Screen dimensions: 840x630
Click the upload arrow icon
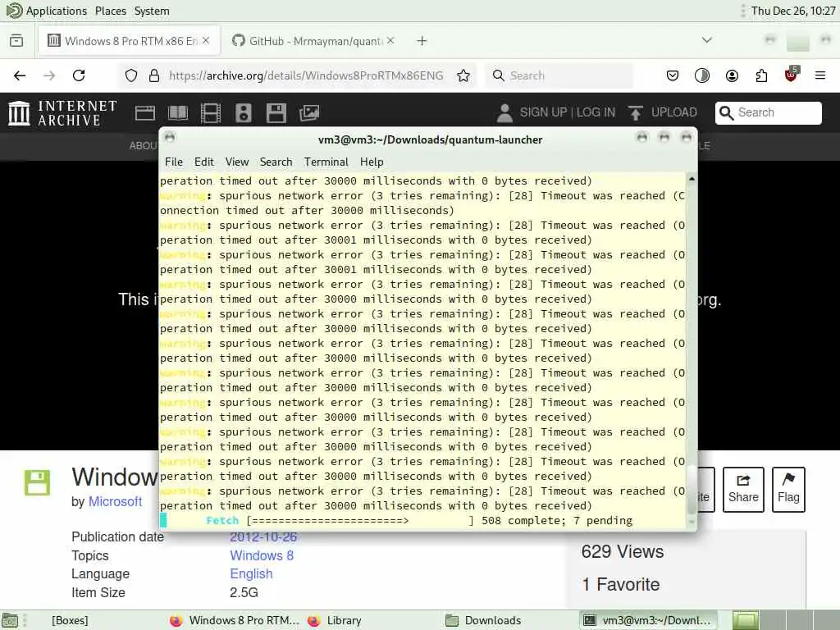(636, 112)
